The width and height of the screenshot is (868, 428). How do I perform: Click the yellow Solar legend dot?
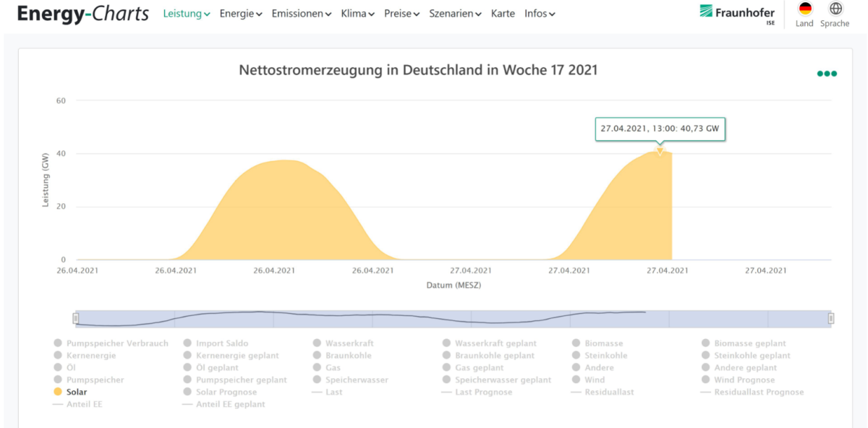[58, 392]
